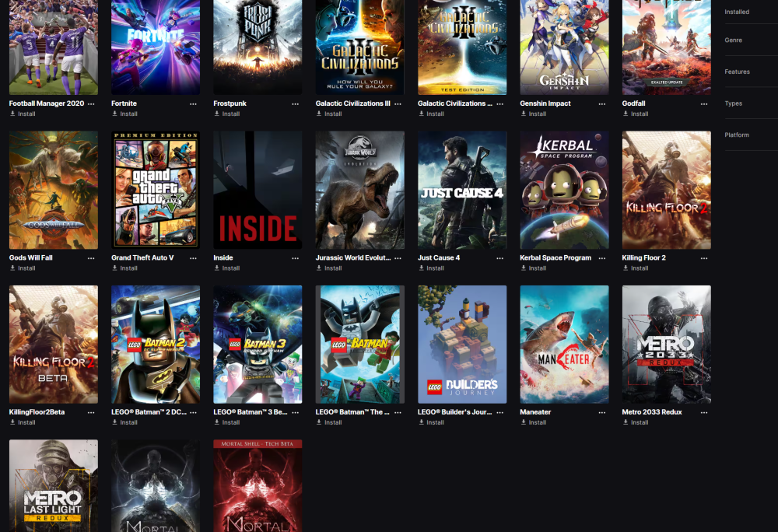Expand the Platform filter section
This screenshot has height=532, width=778.
tap(737, 135)
